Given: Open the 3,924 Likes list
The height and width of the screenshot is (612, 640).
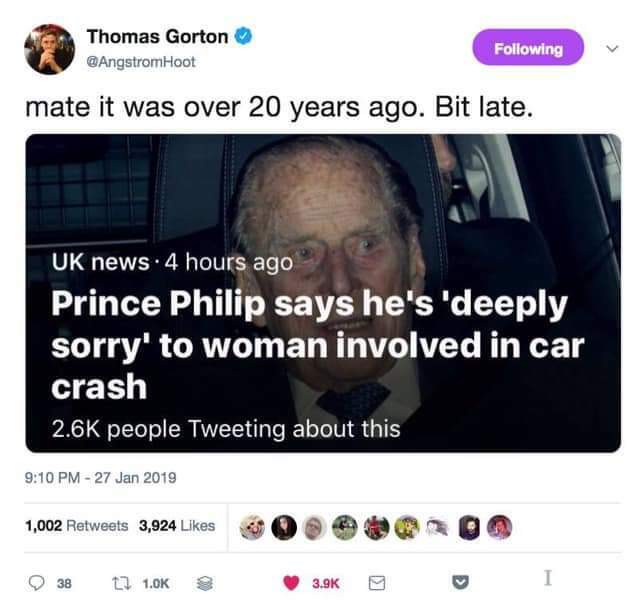Looking at the screenshot, I should pyautogui.click(x=177, y=525).
